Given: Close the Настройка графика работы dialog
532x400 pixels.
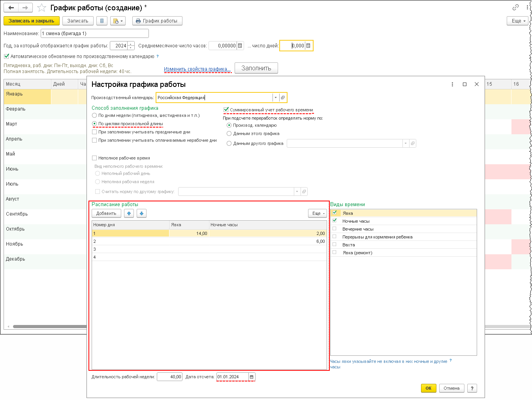Looking at the screenshot, I should click(477, 84).
